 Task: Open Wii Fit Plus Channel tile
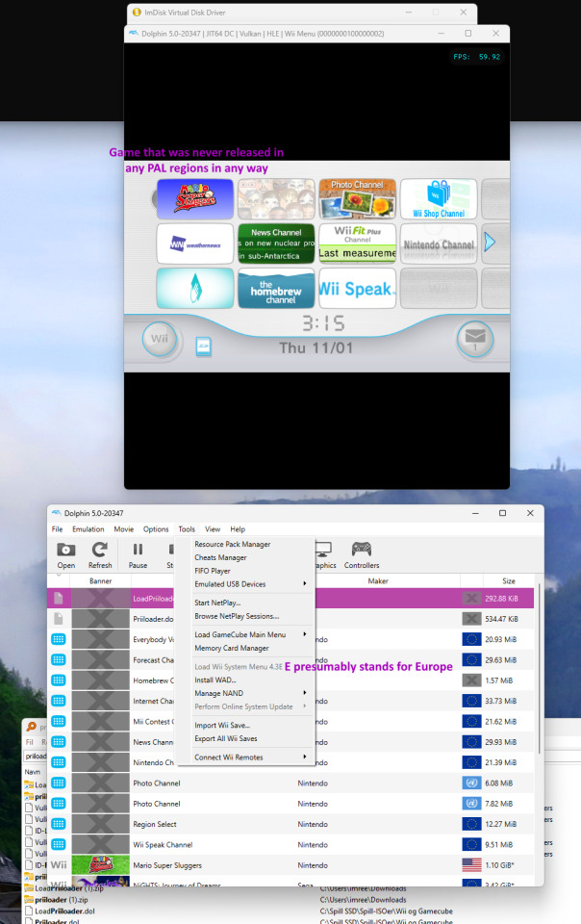[357, 244]
